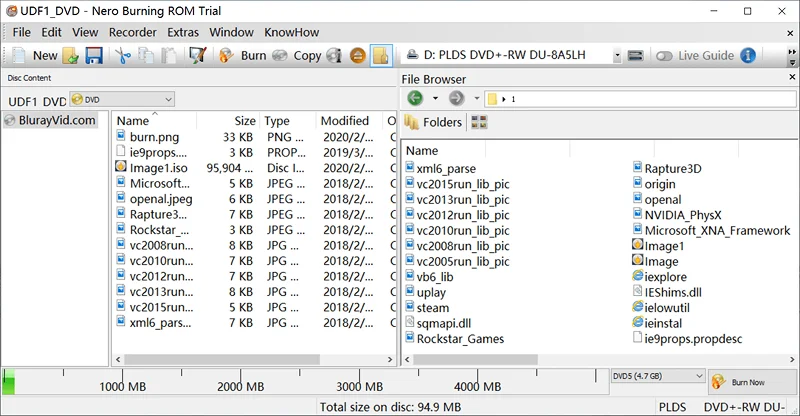This screenshot has width=800, height=416.
Task: Click the view mode thumbnails icon
Action: point(479,122)
